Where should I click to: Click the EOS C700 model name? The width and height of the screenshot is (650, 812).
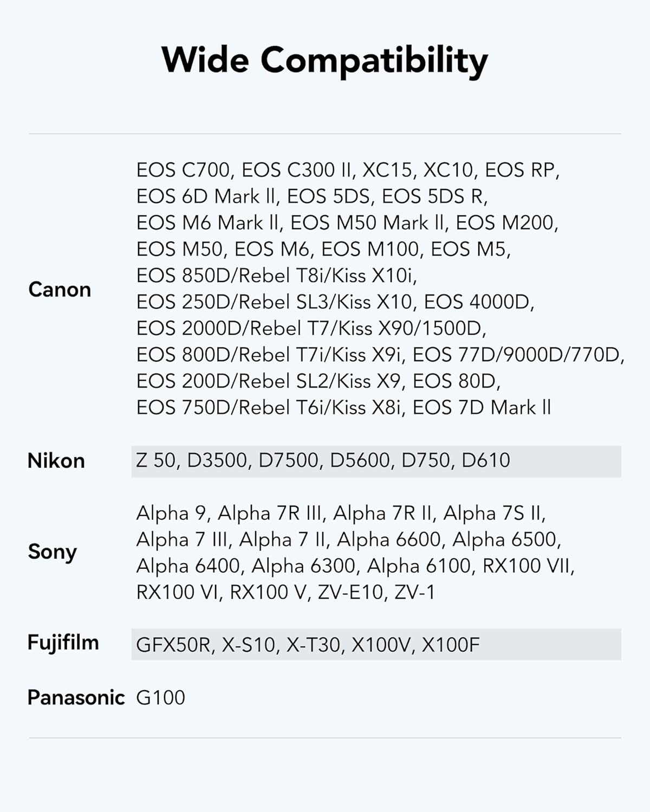coord(184,170)
